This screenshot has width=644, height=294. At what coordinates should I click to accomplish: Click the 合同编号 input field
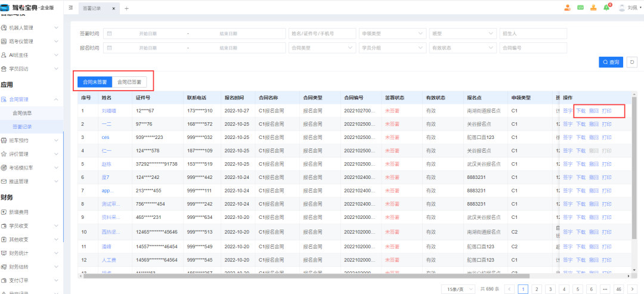(533, 48)
